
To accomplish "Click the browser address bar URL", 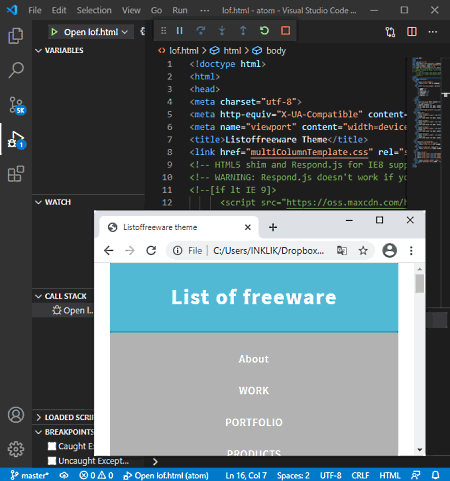I will click(269, 251).
